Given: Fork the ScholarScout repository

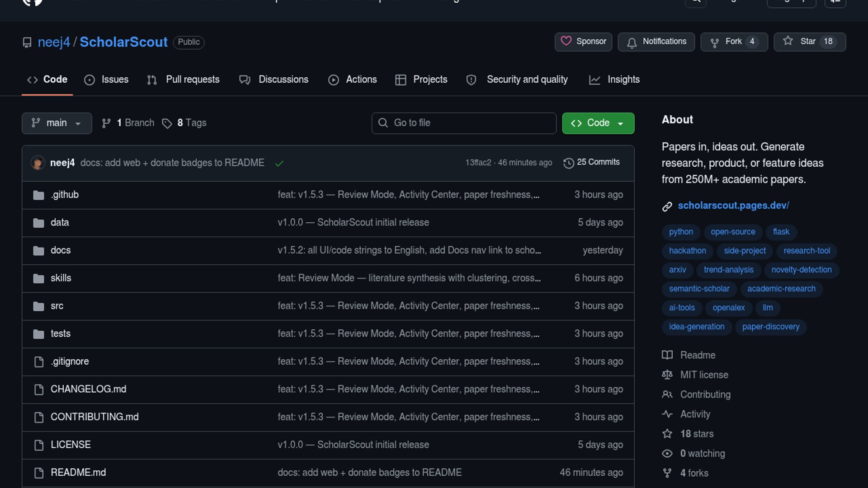Looking at the screenshot, I should tap(734, 42).
